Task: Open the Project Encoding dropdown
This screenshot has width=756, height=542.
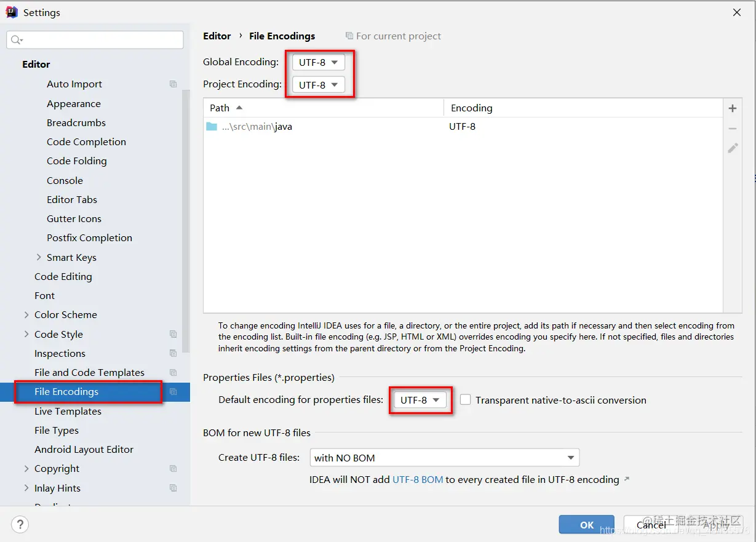Action: click(x=318, y=85)
